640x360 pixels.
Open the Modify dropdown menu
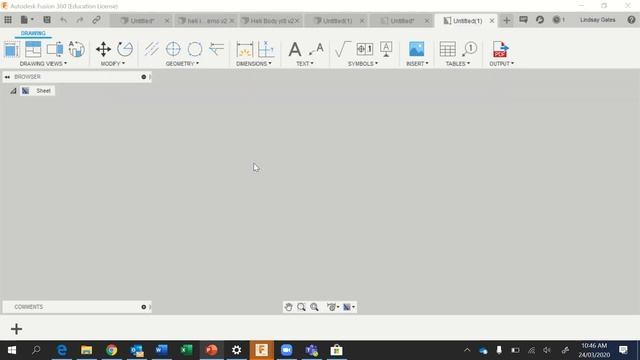[113, 64]
